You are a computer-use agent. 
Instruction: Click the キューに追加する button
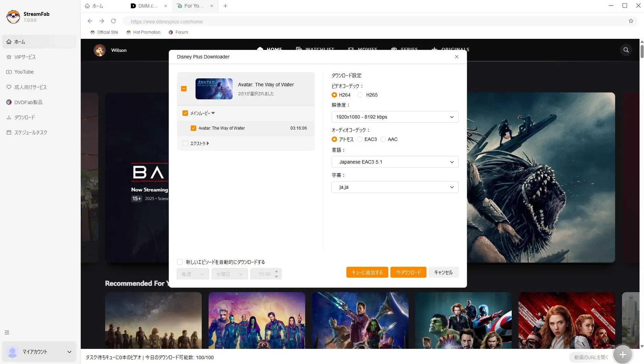pyautogui.click(x=367, y=272)
